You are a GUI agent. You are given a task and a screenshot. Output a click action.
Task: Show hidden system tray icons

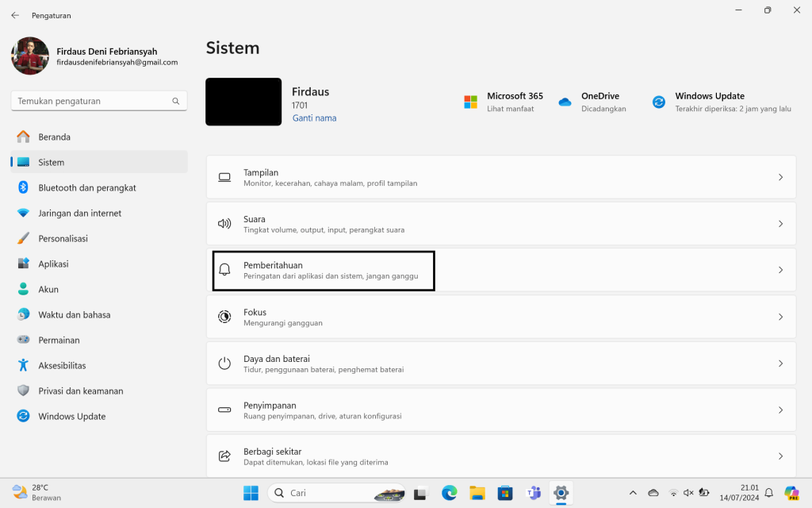coord(633,493)
